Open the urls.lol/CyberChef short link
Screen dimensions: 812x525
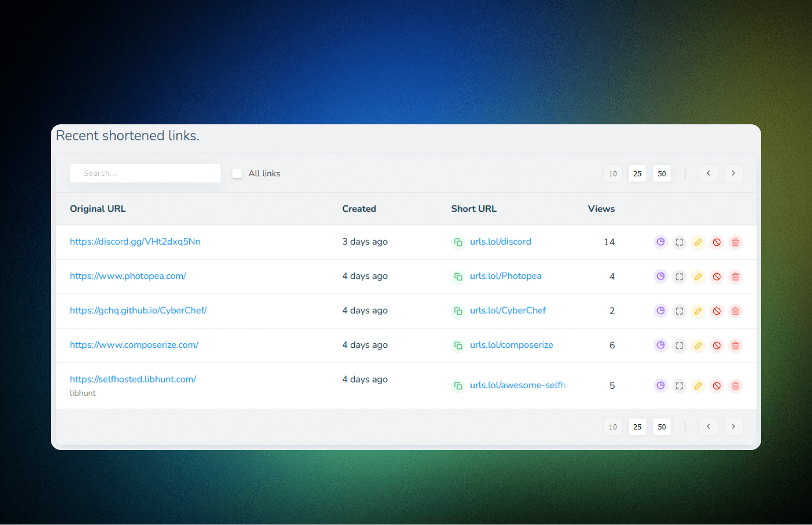pyautogui.click(x=507, y=311)
